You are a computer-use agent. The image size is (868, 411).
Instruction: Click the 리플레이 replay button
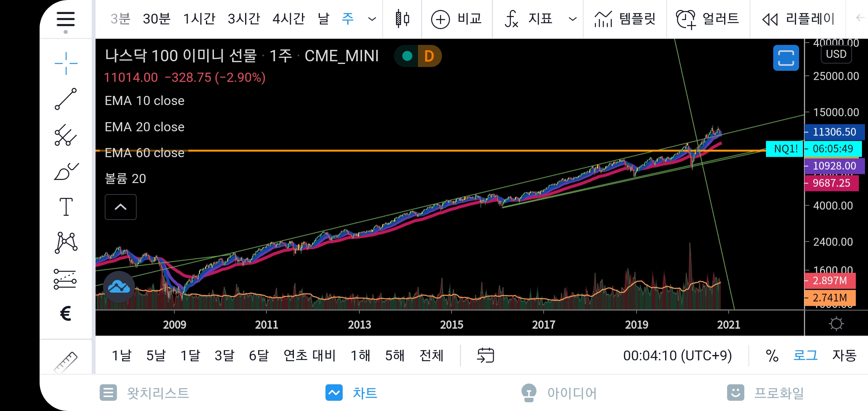click(x=798, y=19)
